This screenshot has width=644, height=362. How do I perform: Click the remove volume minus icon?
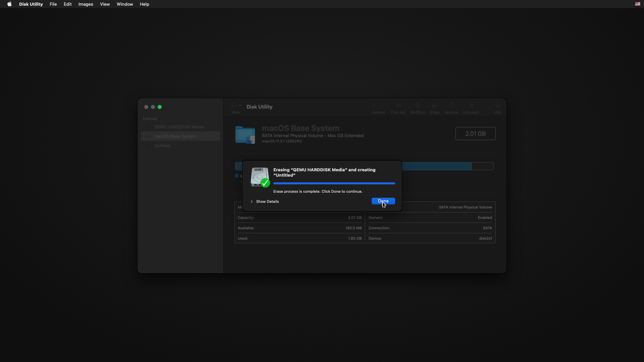click(382, 105)
